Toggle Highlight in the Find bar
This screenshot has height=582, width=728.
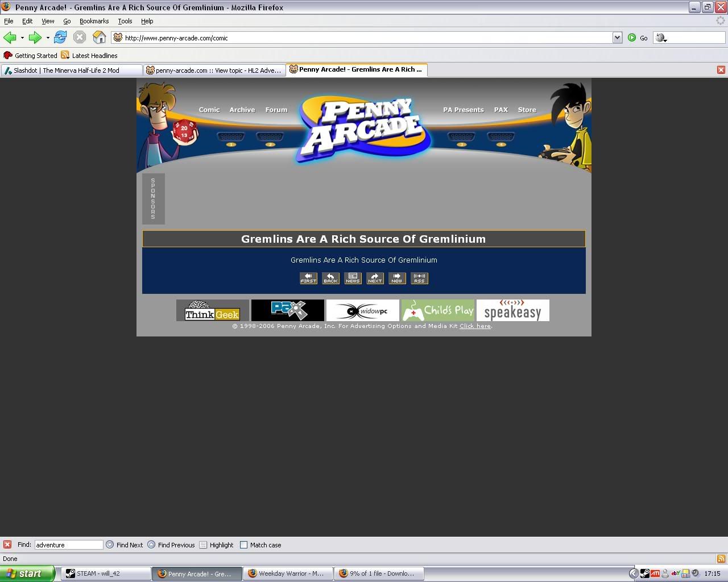tap(216, 544)
